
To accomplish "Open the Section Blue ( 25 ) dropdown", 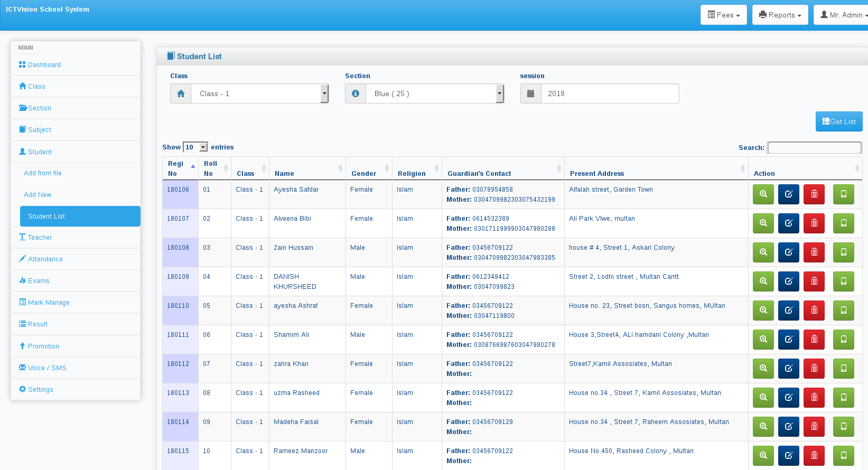I will [435, 93].
